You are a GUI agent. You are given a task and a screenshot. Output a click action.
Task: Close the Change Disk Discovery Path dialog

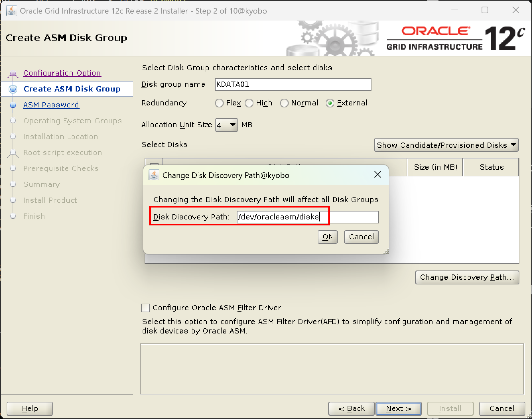coord(377,175)
